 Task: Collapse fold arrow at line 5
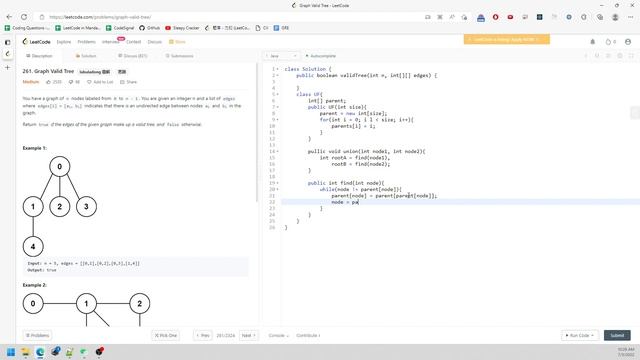pos(278,94)
